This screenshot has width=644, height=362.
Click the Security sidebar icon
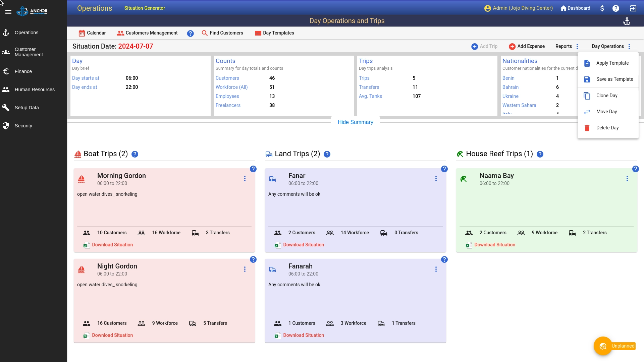tap(6, 126)
